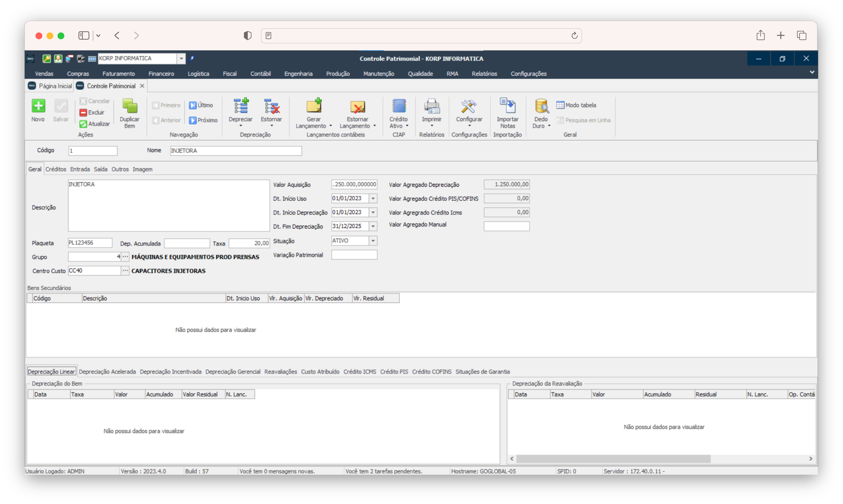The width and height of the screenshot is (843, 504).
Task: Switch to the Créditos tab
Action: tap(56, 169)
